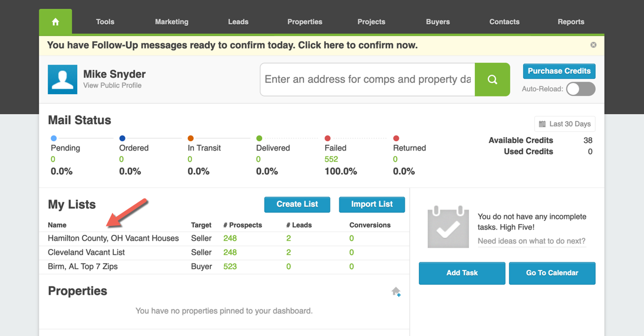Dismiss the follow-up notification banner
Image resolution: width=644 pixels, height=336 pixels.
click(x=593, y=45)
